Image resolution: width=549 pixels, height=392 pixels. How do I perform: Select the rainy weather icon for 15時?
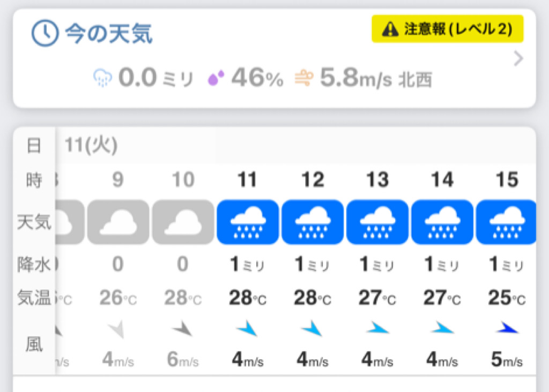(506, 222)
